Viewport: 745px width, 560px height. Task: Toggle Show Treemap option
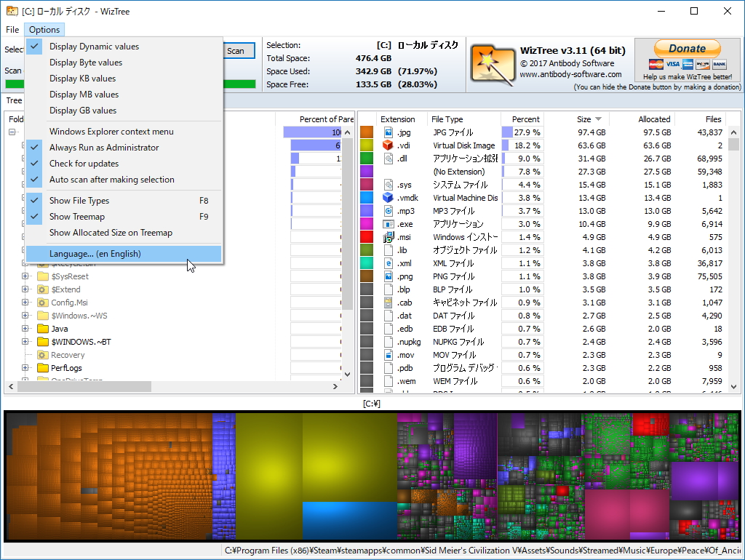pyautogui.click(x=124, y=217)
